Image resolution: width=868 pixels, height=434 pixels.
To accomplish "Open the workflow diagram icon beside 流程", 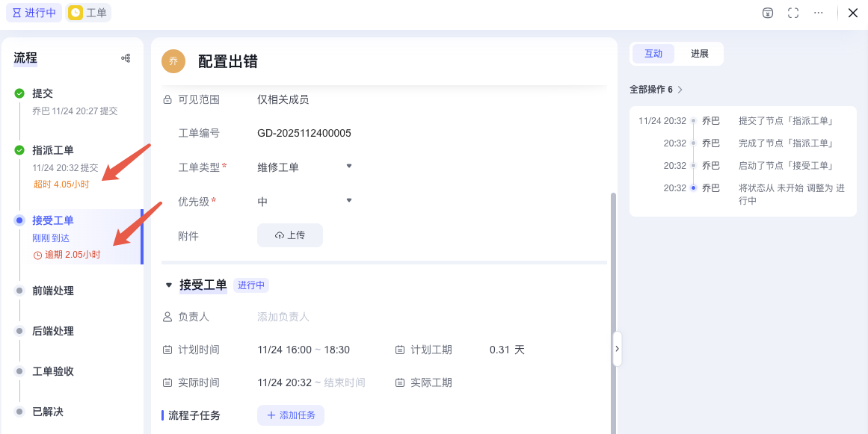I will pos(125,58).
